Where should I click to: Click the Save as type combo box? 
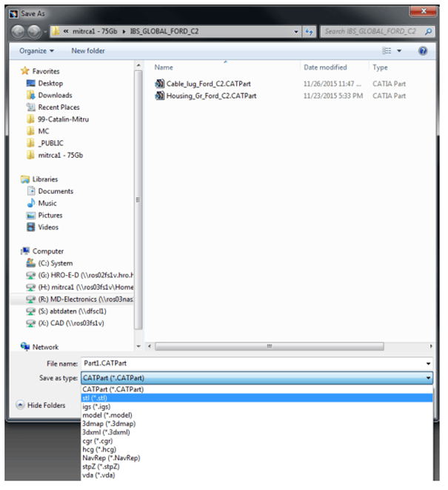tap(257, 378)
